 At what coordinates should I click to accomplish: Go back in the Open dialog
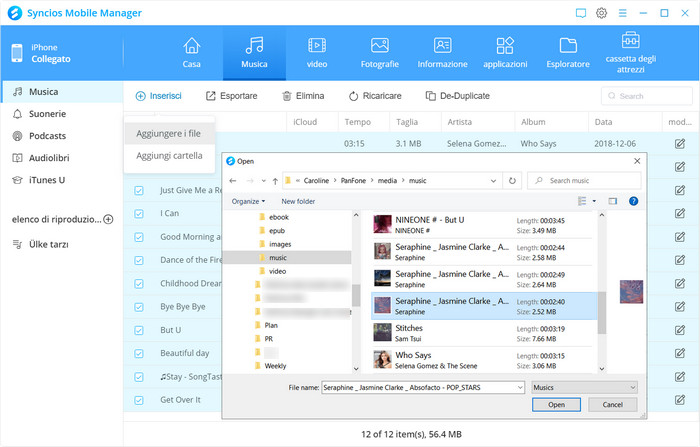pos(233,181)
